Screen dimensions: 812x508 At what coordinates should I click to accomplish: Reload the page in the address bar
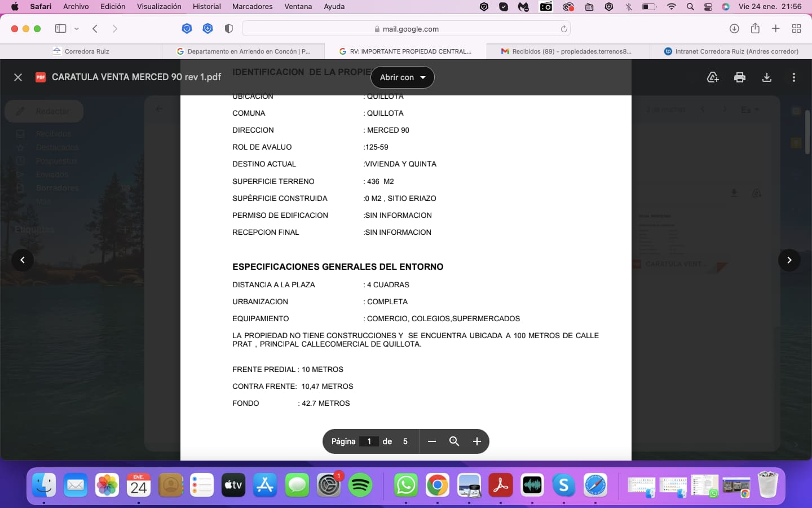click(x=563, y=29)
